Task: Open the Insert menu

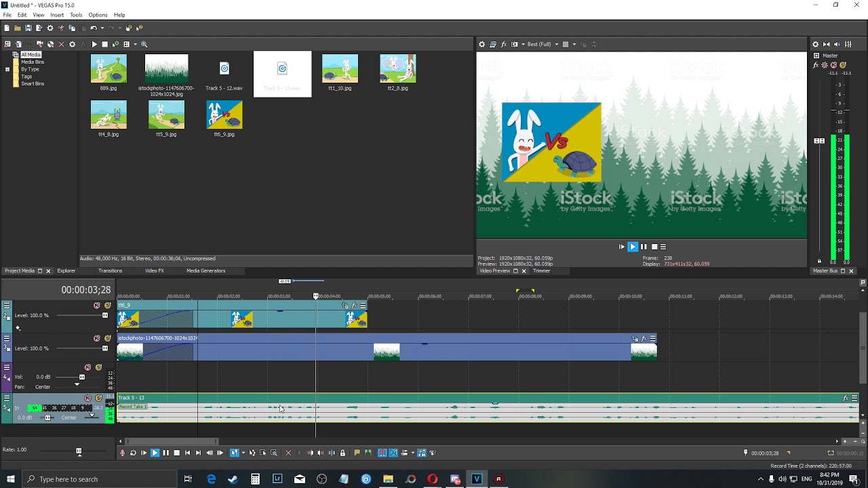Action: pyautogui.click(x=57, y=15)
